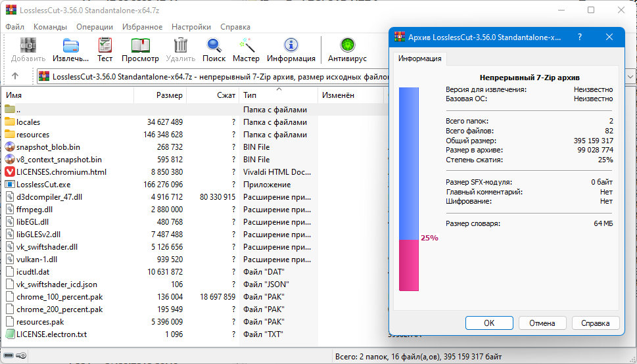The image size is (637, 364).
Task: Open the Избранное menu
Action: (x=142, y=27)
